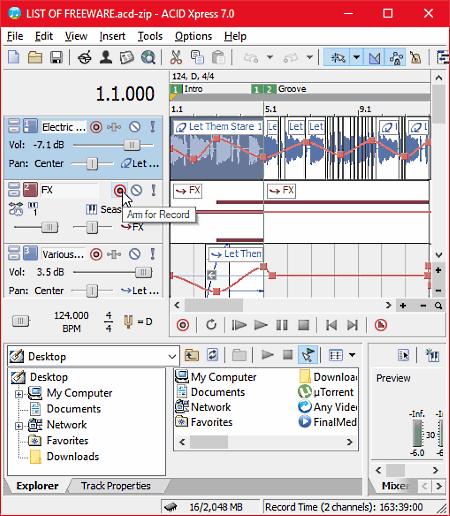The height and width of the screenshot is (516, 450).
Task: Mute the FX track
Action: pos(136,190)
